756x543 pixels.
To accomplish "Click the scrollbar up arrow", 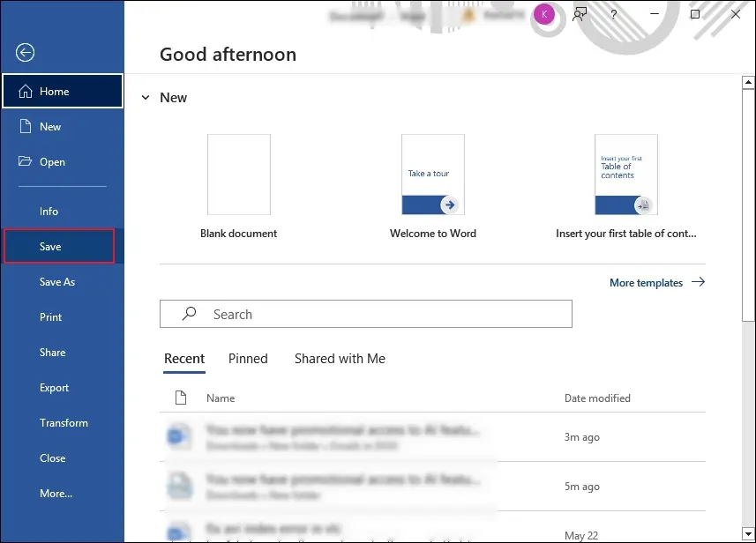I will click(748, 82).
